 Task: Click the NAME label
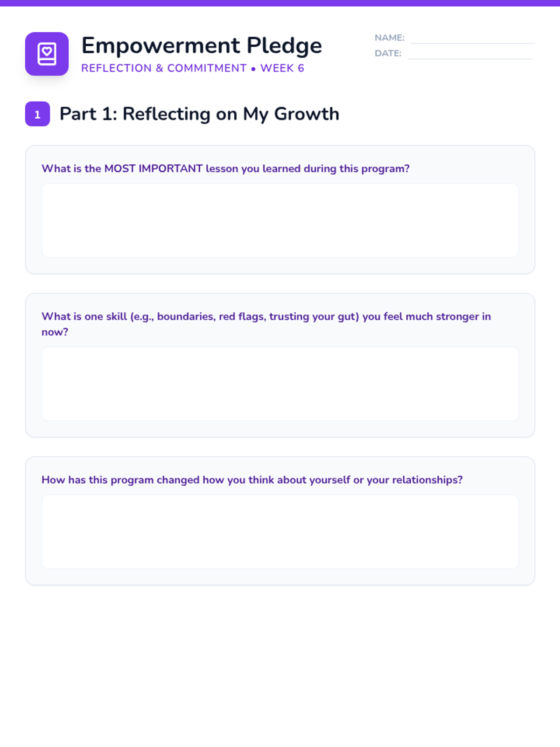pos(390,38)
